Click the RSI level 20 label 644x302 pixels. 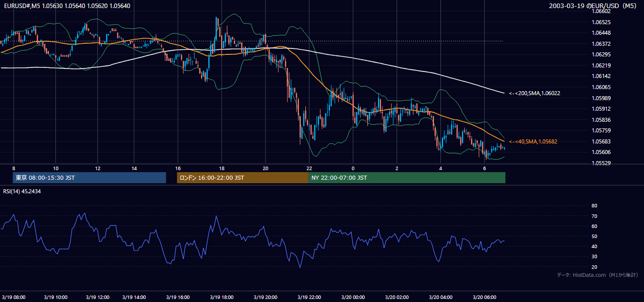[x=594, y=267]
